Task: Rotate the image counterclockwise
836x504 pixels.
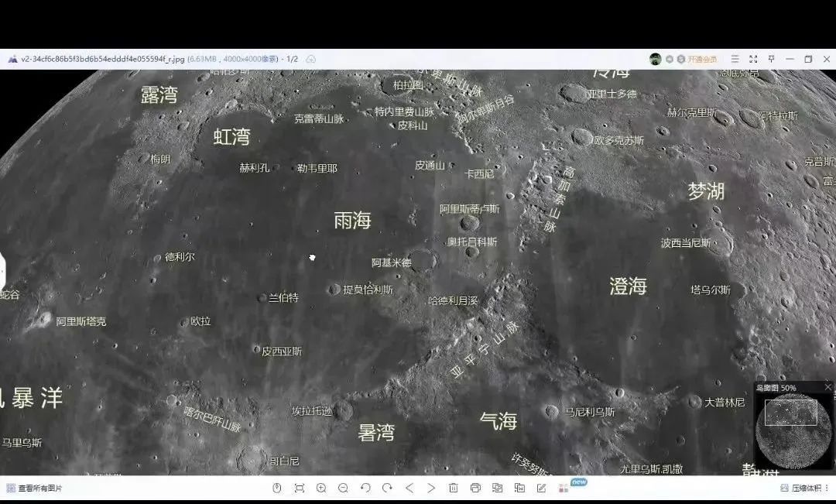Action: (365, 488)
